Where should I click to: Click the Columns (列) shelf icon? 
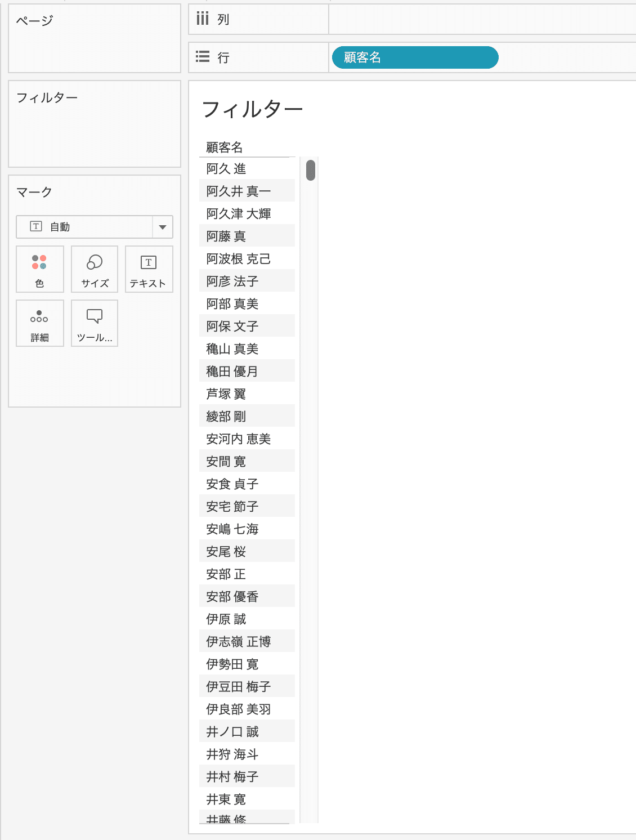pos(203,19)
